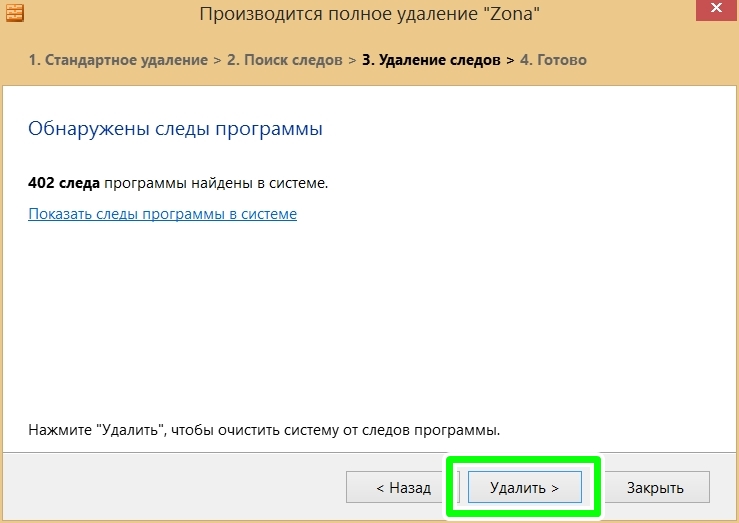739x523 pixels.
Task: Select step 3. Удаление следов
Action: pos(431,60)
